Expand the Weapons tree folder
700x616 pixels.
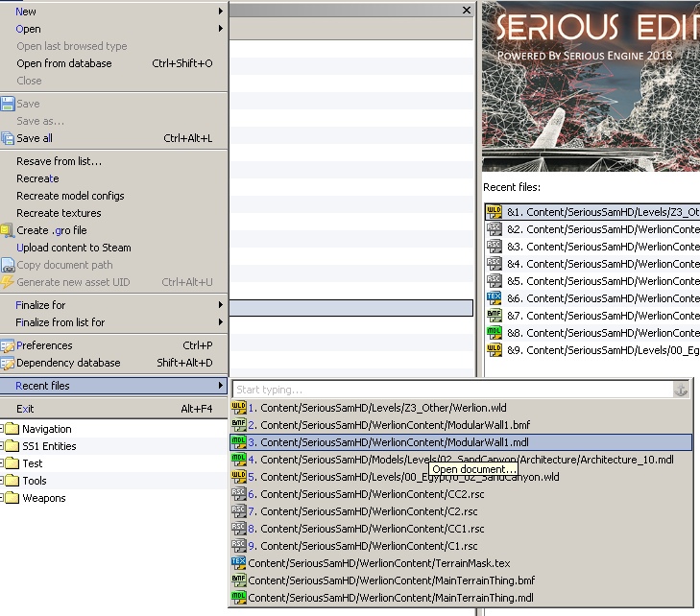[x=2, y=498]
